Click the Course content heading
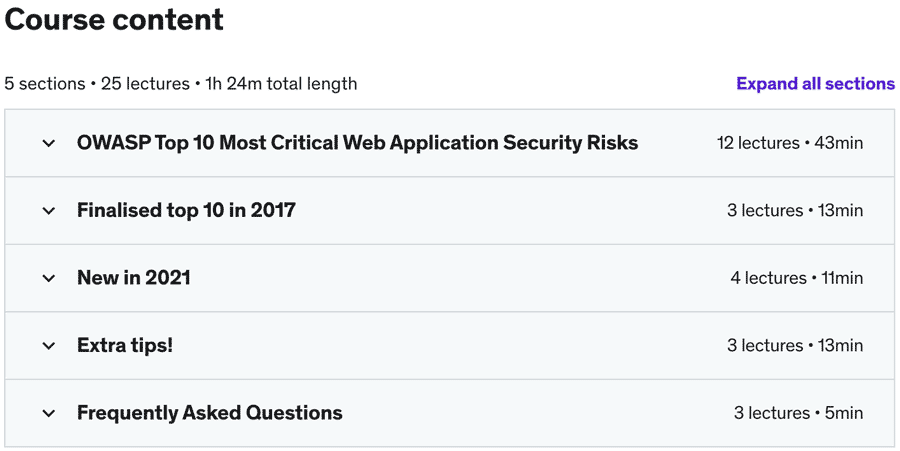 point(114,19)
